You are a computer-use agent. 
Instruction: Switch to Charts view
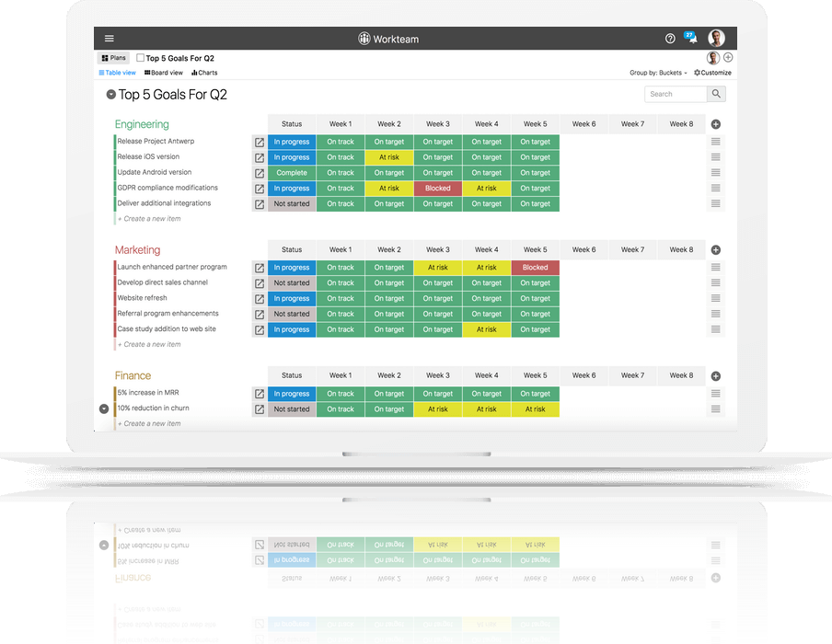click(x=204, y=73)
